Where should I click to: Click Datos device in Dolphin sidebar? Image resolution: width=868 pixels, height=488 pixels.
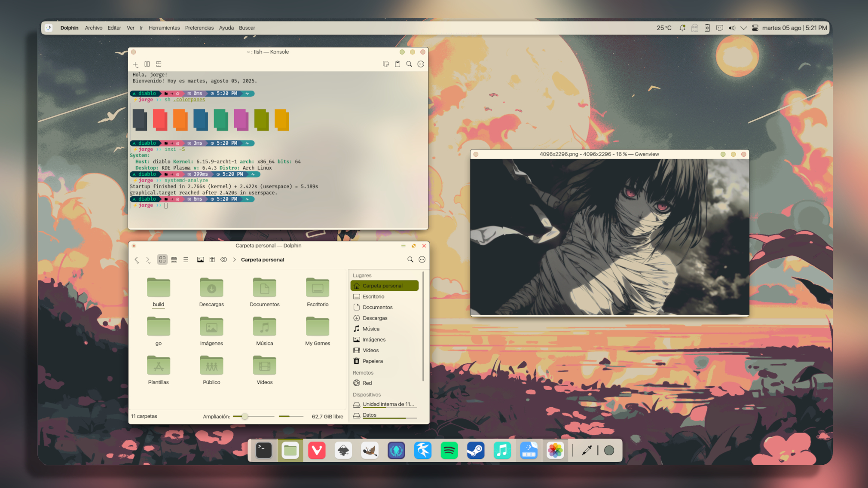[x=385, y=415]
